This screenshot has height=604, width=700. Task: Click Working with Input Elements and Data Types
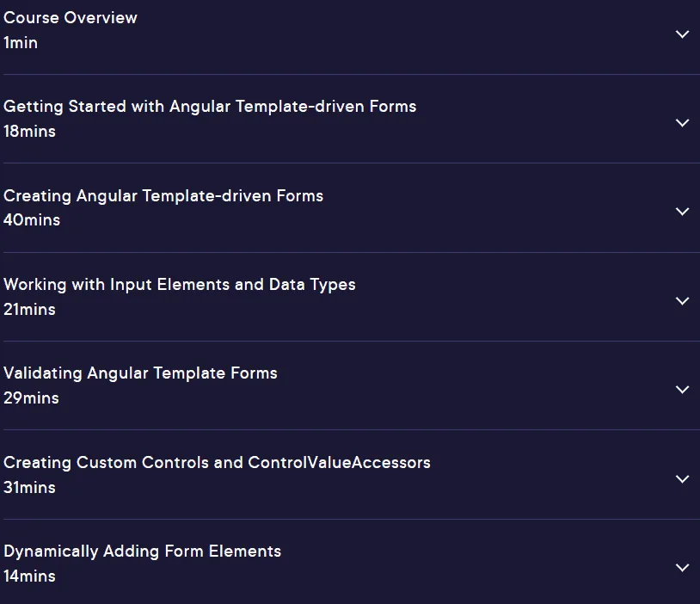pyautogui.click(x=180, y=285)
